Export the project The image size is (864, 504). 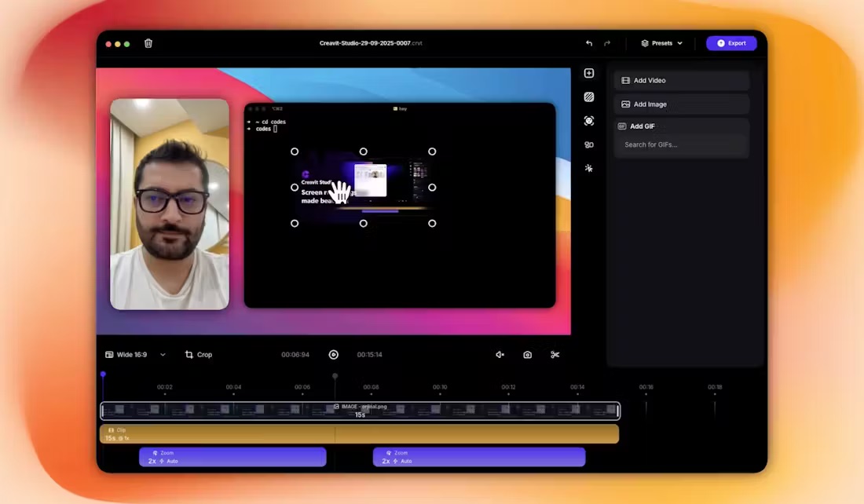730,43
